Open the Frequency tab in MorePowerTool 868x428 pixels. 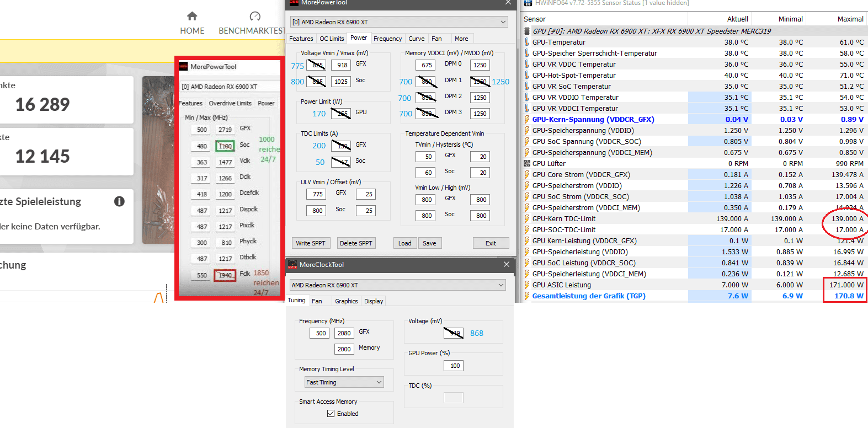click(x=388, y=39)
